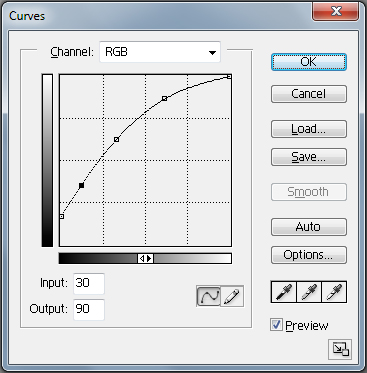Open the Load curve file dialog
The height and width of the screenshot is (373, 367).
(309, 129)
